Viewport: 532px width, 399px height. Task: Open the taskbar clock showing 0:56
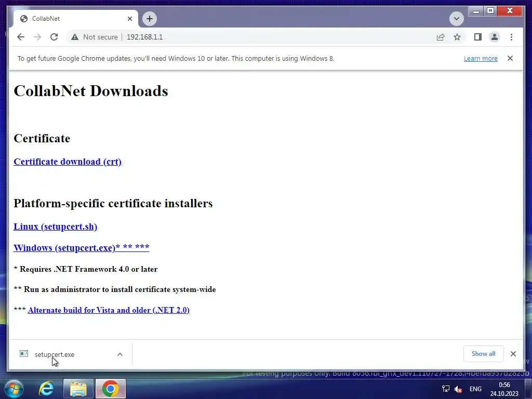point(504,389)
